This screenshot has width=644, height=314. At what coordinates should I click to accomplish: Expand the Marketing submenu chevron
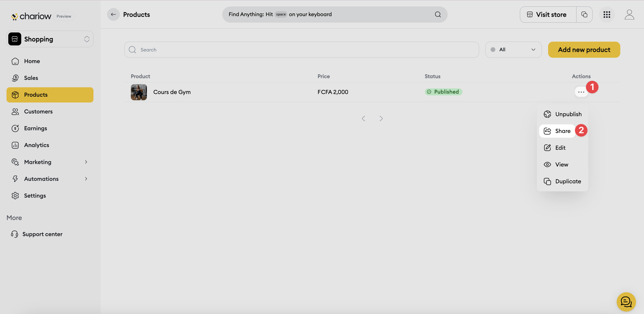coord(86,162)
